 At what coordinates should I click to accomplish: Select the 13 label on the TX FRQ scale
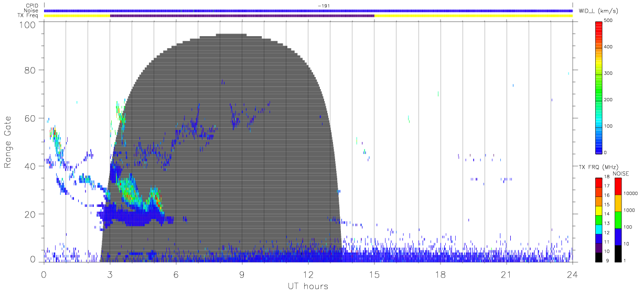coord(607,223)
